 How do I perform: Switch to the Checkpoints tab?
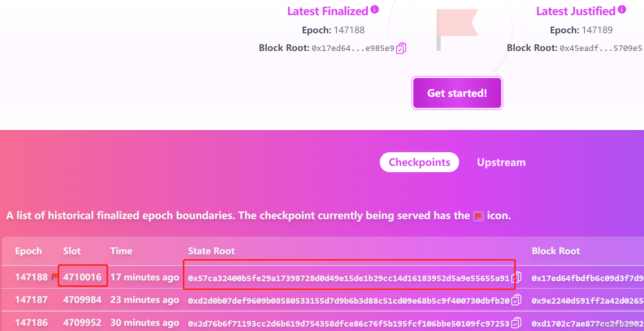pos(419,162)
